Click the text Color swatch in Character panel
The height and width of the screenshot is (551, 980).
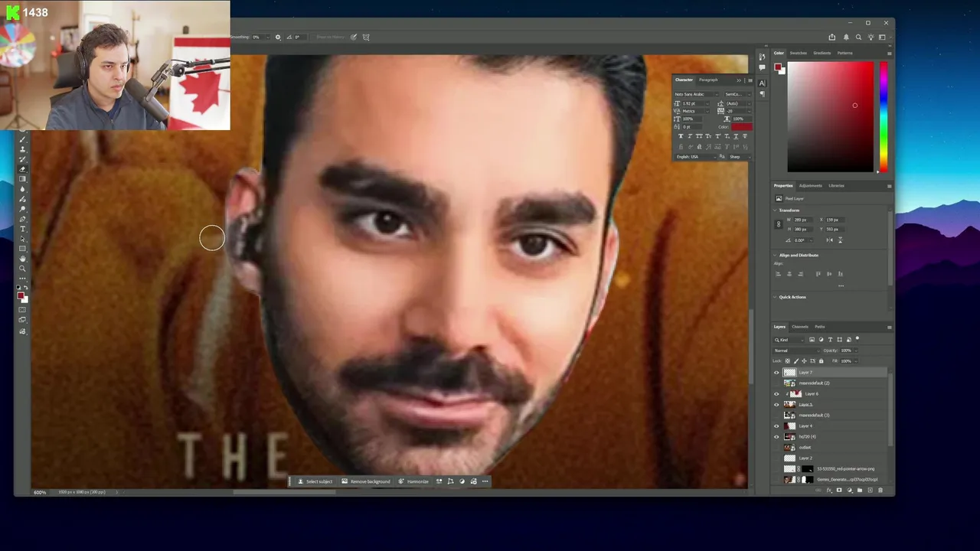pos(742,127)
